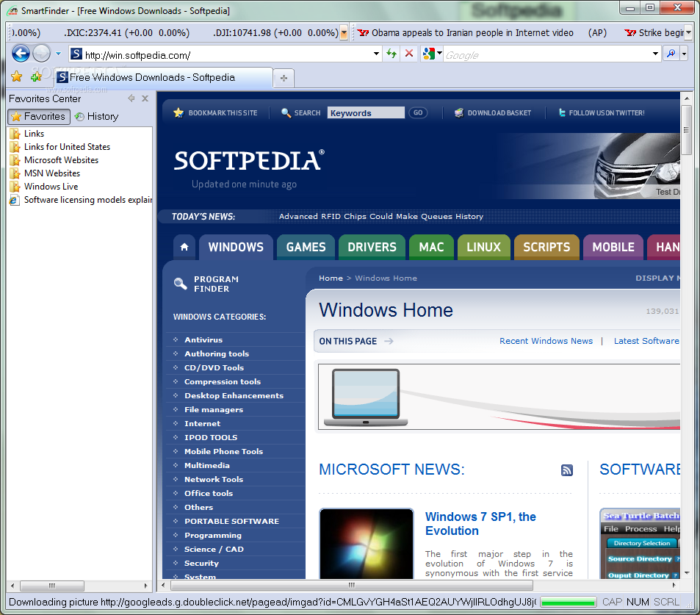
Task: Click the page vertical scrollbar thumb
Action: (x=687, y=130)
